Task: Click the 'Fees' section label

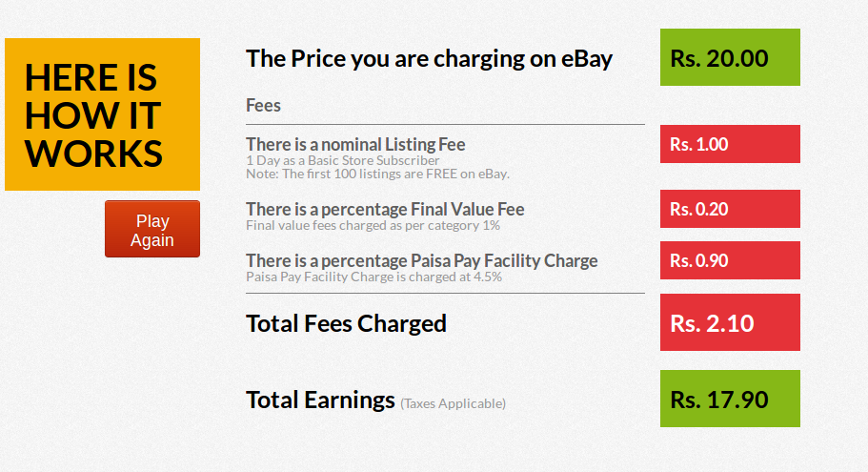Action: [263, 105]
